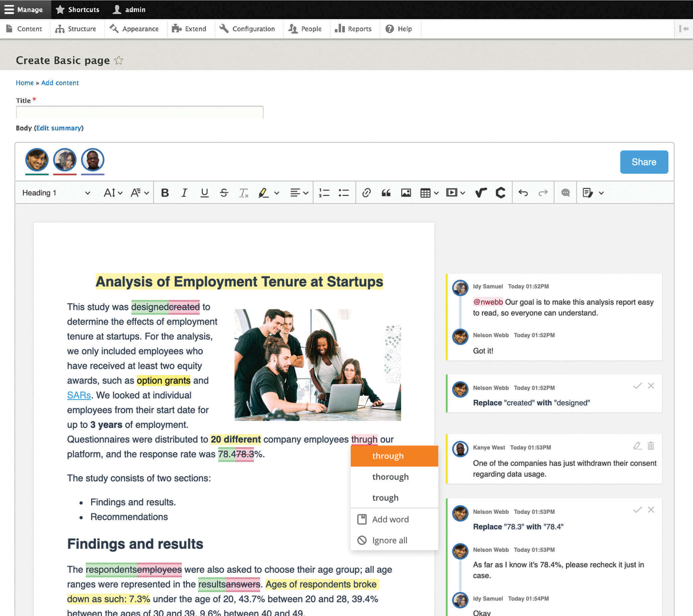Open the SARs hyperlink in the document

pyautogui.click(x=78, y=395)
